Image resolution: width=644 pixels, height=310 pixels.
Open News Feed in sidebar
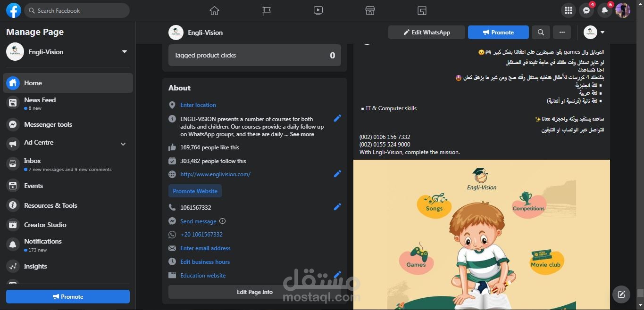pos(69,104)
